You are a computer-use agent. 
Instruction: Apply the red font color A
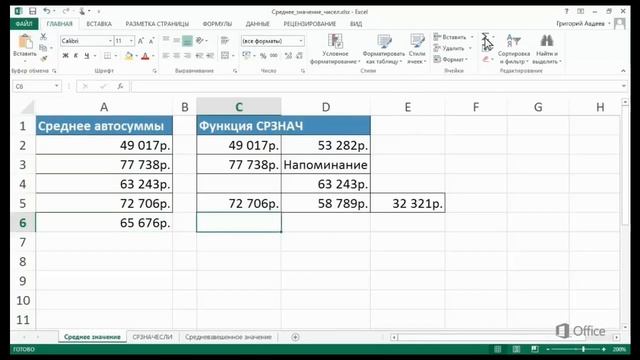[145, 56]
